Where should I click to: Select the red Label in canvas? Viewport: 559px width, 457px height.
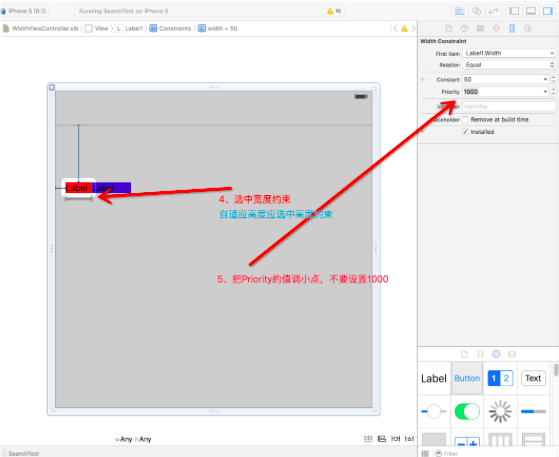(x=78, y=188)
